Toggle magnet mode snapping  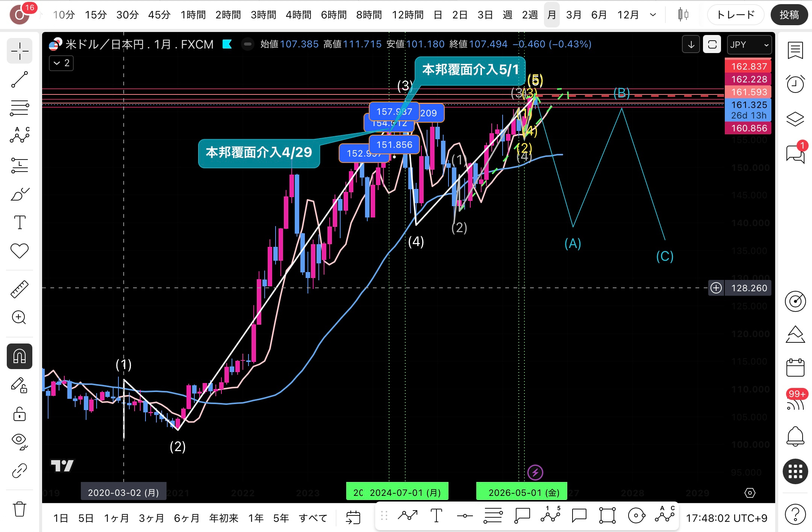tap(20, 356)
